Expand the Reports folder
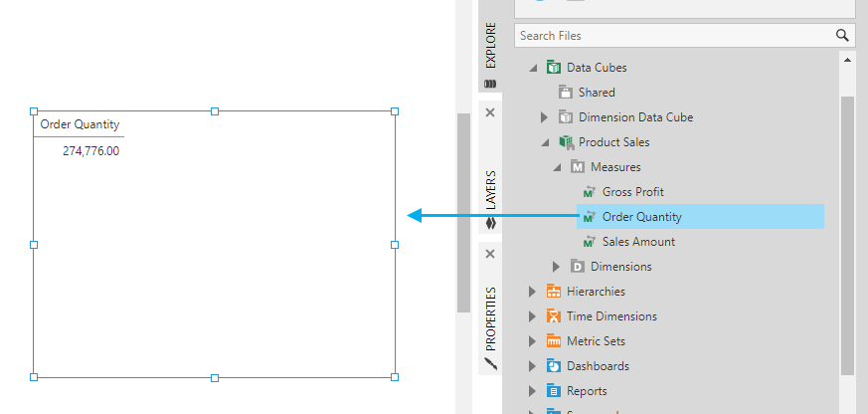 532,391
